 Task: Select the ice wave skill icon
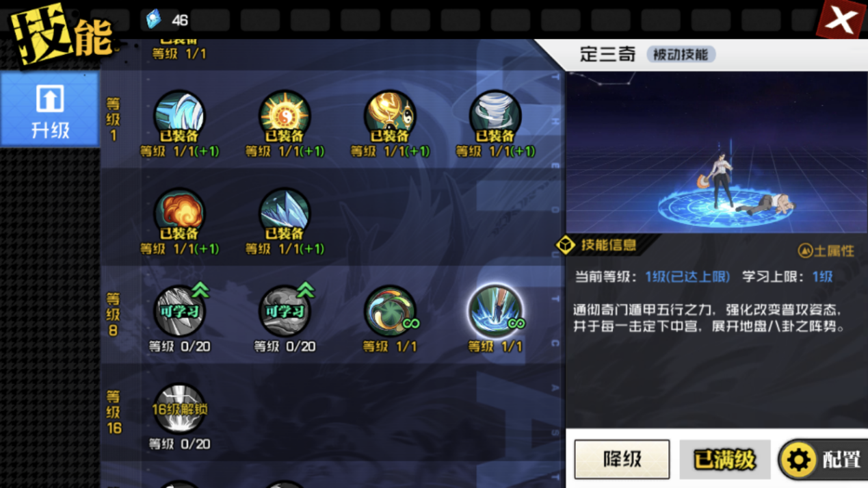(179, 116)
